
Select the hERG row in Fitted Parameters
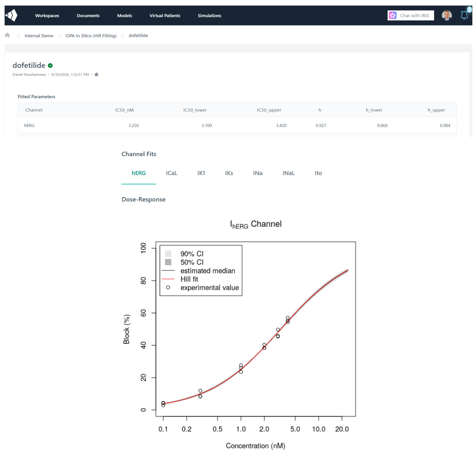[237, 125]
